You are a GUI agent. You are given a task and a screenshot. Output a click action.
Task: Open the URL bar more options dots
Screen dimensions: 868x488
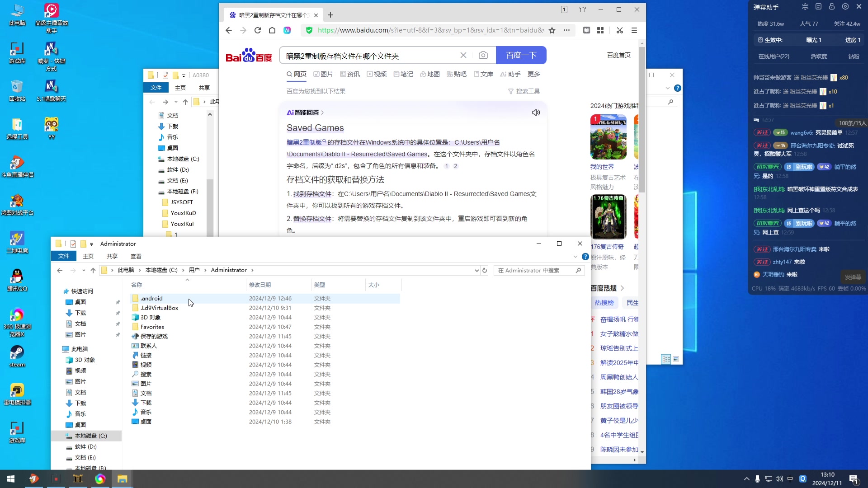click(566, 30)
